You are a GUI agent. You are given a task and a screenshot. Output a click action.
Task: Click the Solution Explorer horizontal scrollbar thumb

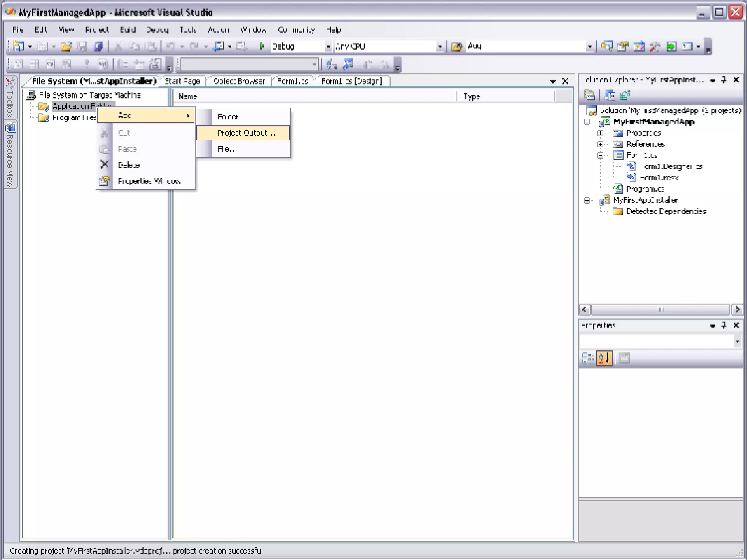pos(661,309)
